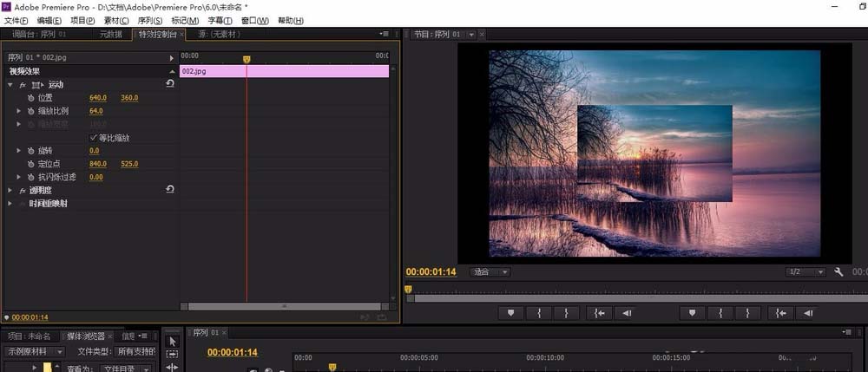Toggle 位置 animation stopwatch

31,98
